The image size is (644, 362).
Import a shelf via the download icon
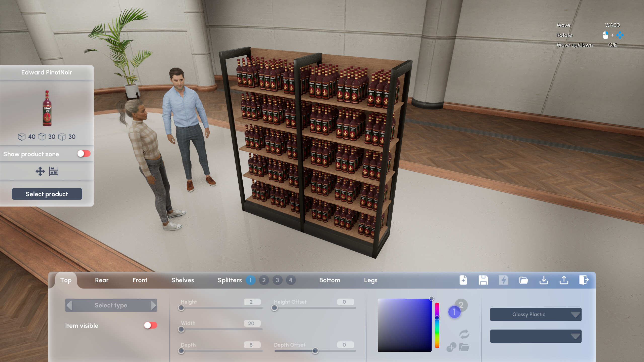coord(544,280)
